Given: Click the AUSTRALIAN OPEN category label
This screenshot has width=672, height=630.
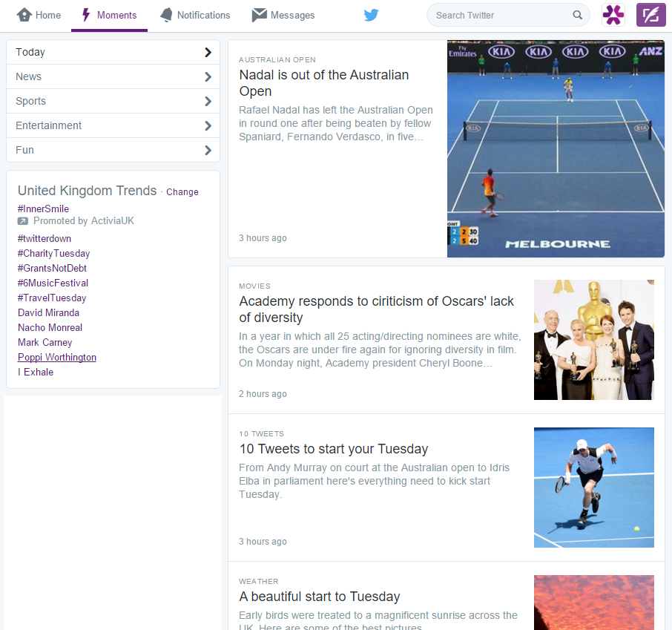Looking at the screenshot, I should pyautogui.click(x=277, y=59).
